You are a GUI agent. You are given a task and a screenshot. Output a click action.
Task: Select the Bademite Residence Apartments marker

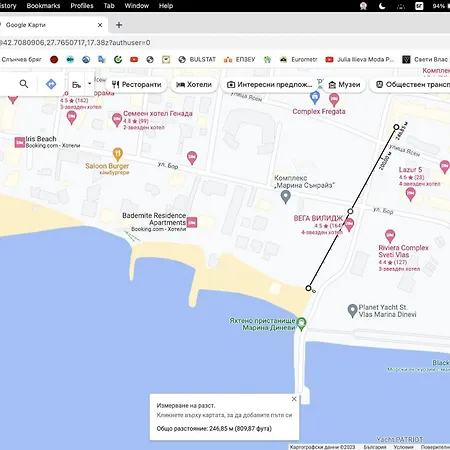(192, 222)
